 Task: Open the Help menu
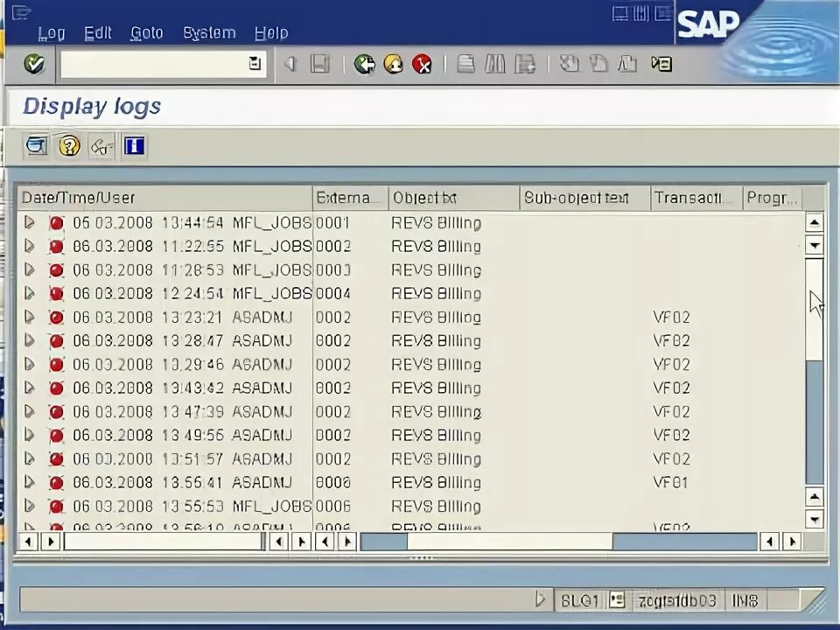point(271,33)
